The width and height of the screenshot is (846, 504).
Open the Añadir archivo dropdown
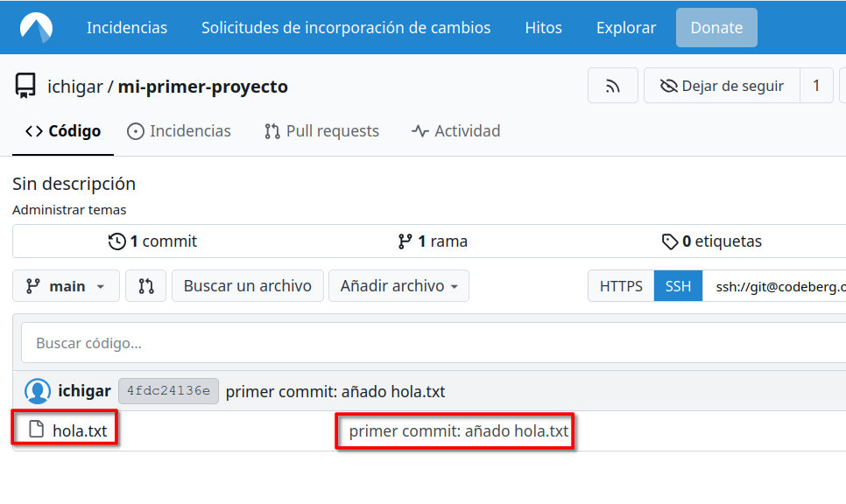(x=398, y=286)
